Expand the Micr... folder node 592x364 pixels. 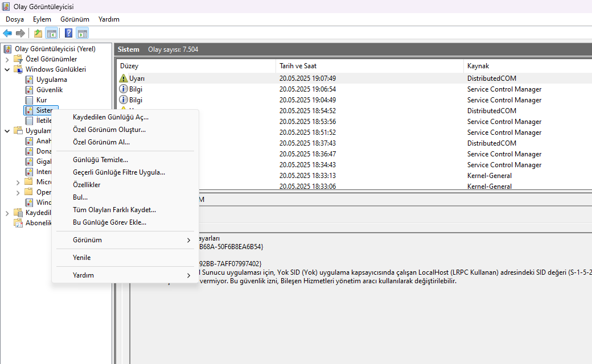(18, 182)
